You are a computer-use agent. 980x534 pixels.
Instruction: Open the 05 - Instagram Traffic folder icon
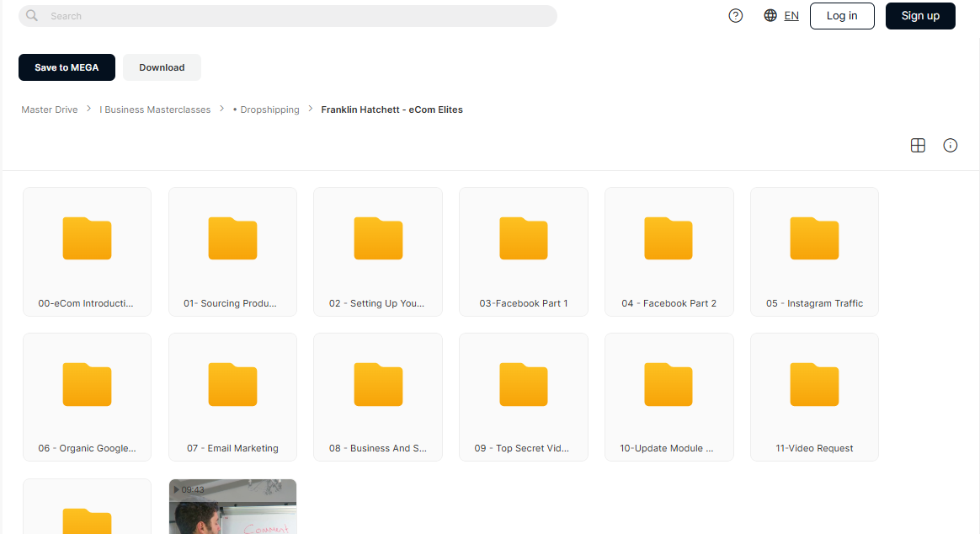pos(814,238)
